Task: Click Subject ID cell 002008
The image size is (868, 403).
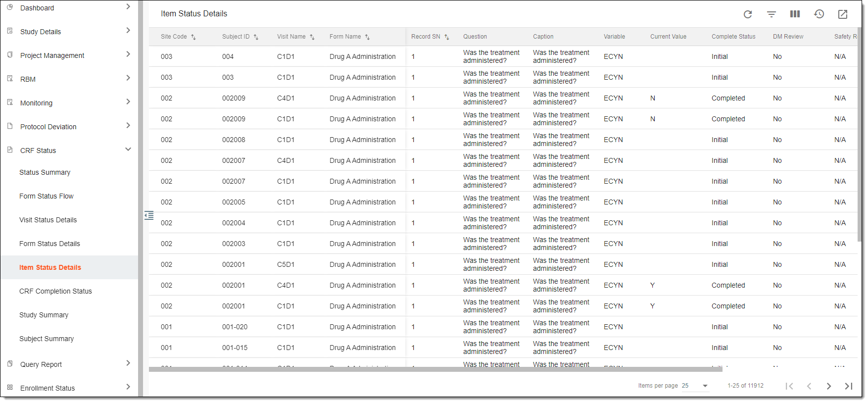Action: click(x=234, y=140)
